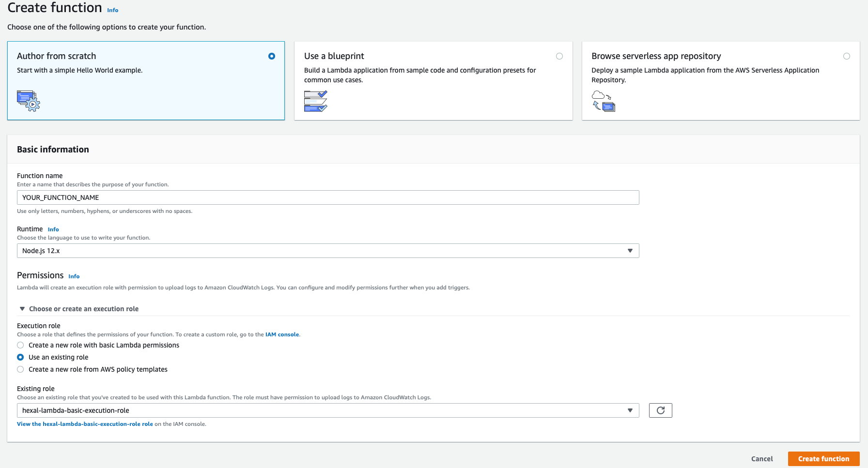Open the Info link beside Create function
868x468 pixels.
[112, 10]
